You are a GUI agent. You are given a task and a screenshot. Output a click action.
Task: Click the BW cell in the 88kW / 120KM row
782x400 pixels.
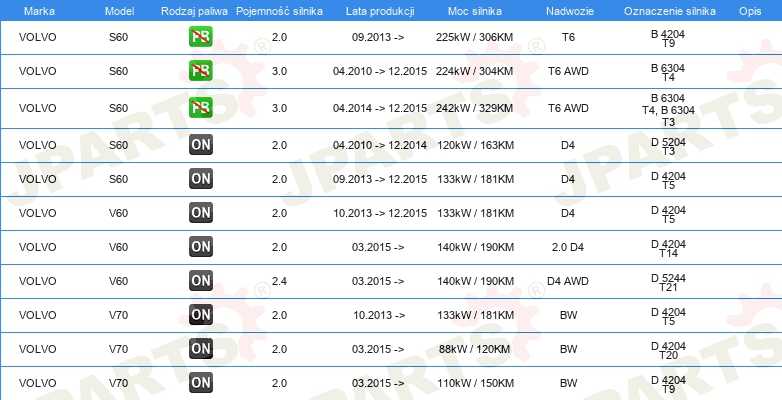pos(568,349)
